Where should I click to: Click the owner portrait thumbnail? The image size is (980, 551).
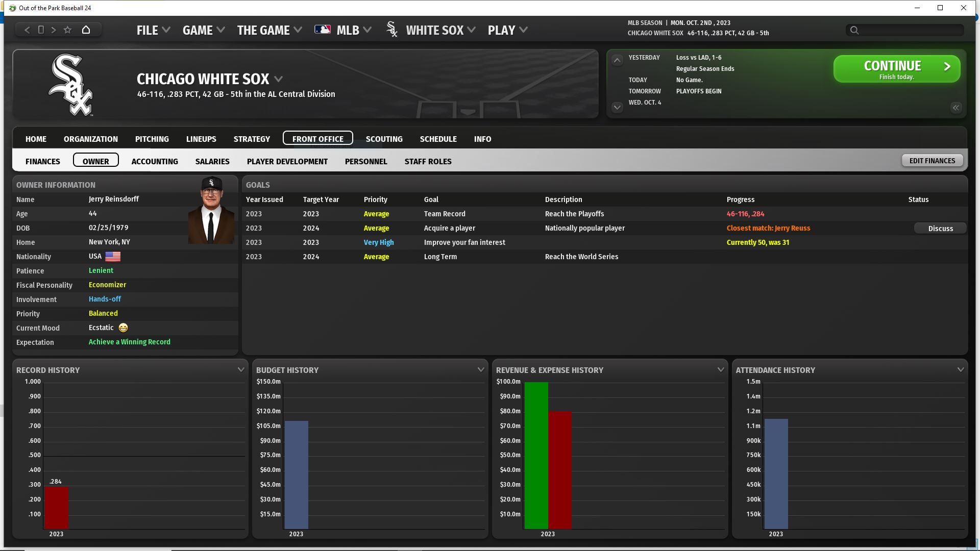click(x=211, y=210)
